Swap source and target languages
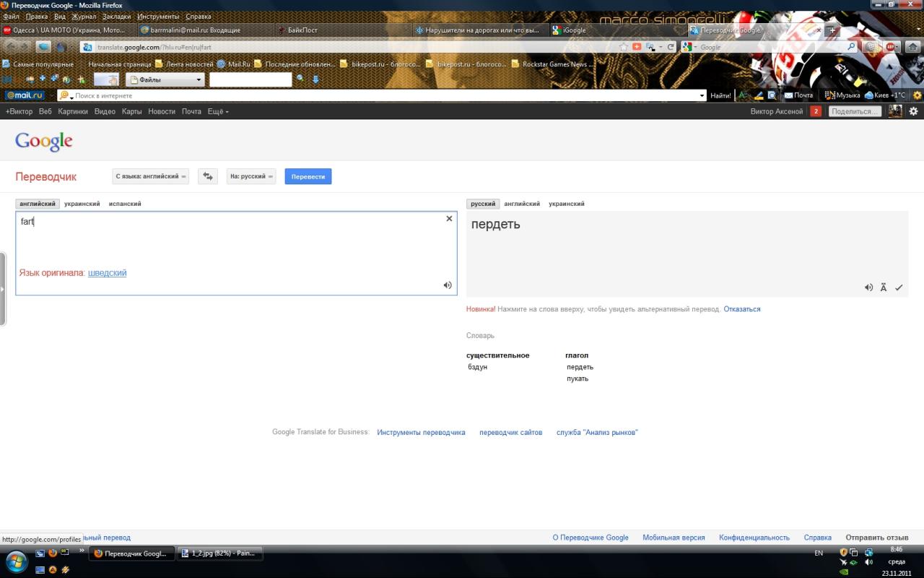This screenshot has height=578, width=924. (208, 176)
